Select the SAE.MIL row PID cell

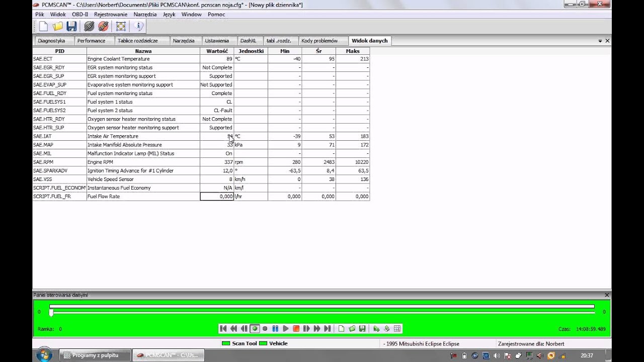click(60, 153)
